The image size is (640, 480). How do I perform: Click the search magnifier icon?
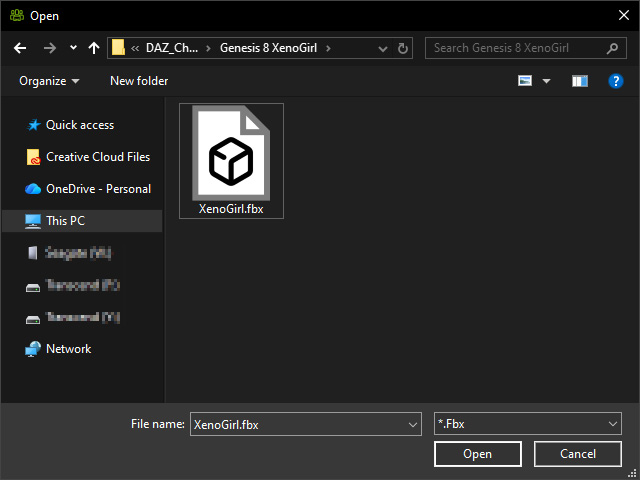click(612, 48)
